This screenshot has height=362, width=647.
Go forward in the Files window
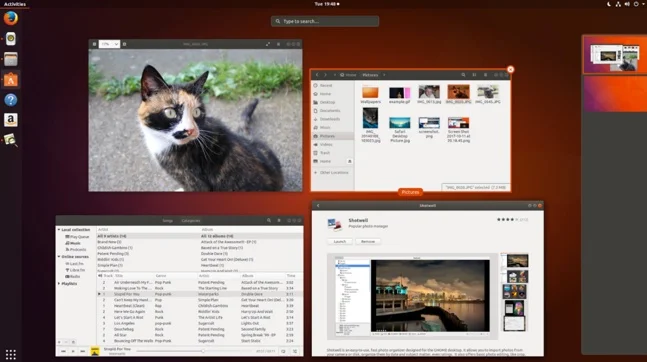click(x=325, y=75)
